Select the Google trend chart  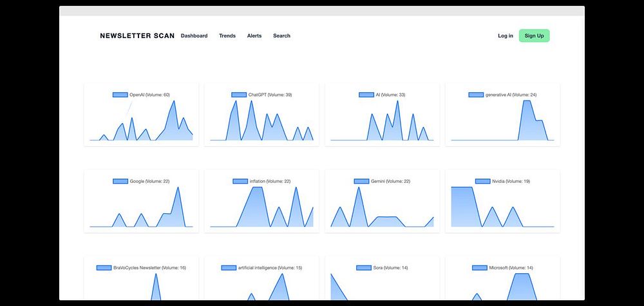[x=141, y=201]
